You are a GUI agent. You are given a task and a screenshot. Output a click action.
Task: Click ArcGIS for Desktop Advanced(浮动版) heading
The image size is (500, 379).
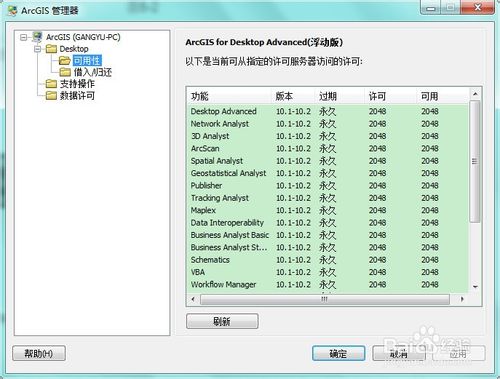[x=264, y=42]
